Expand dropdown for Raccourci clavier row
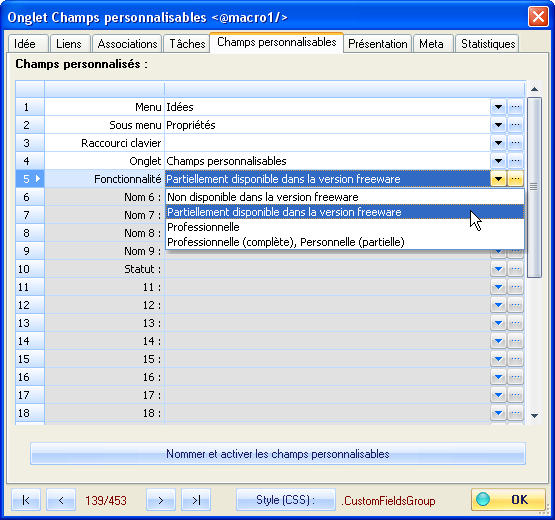Screen dimensions: 555x520 coord(498,143)
